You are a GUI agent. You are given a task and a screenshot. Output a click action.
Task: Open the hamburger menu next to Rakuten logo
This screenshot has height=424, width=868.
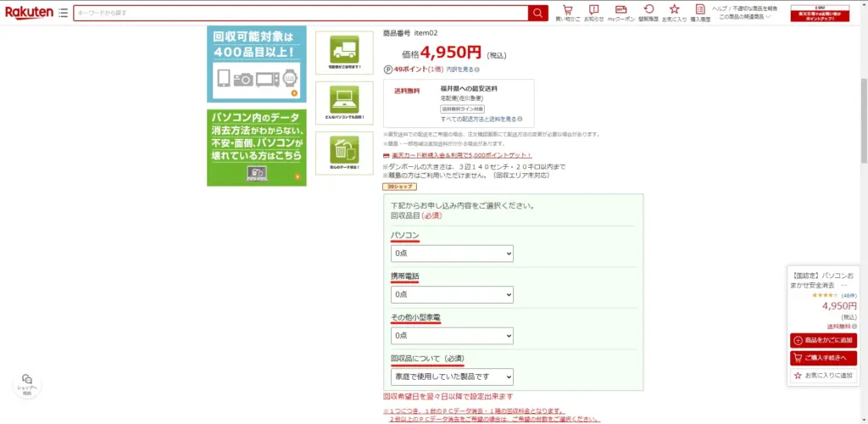pyautogui.click(x=63, y=14)
